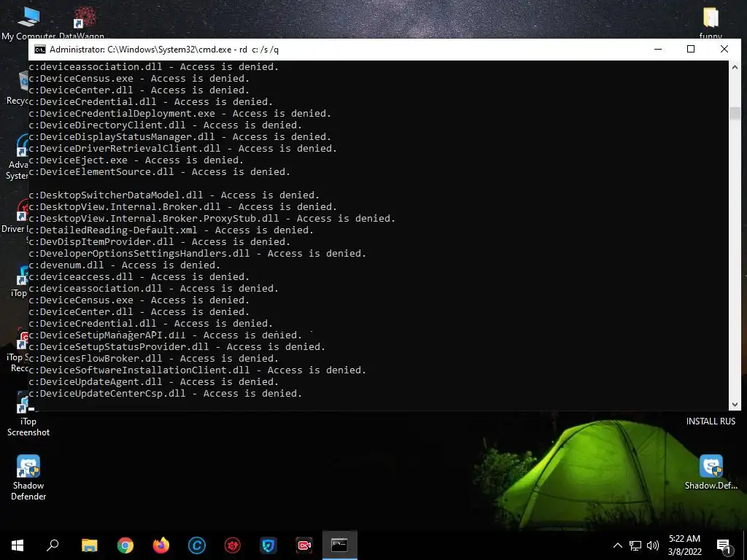This screenshot has height=560, width=747.
Task: Click the cmd window title bar text
Action: click(x=164, y=50)
